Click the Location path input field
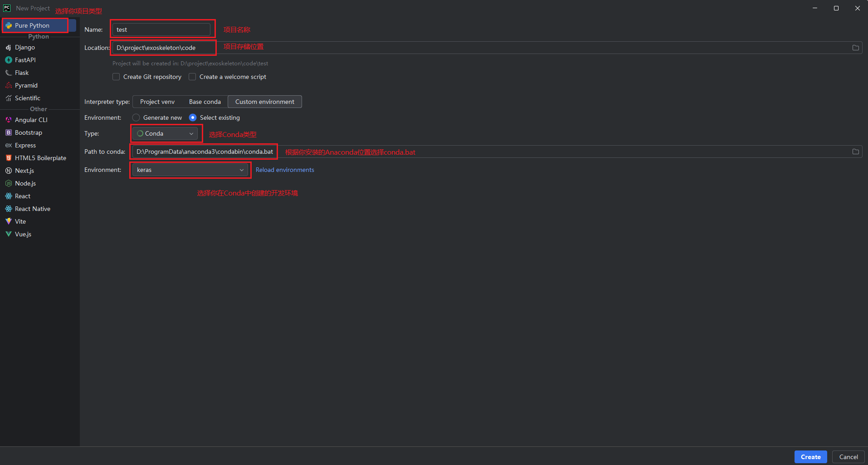The image size is (868, 465). [487, 48]
